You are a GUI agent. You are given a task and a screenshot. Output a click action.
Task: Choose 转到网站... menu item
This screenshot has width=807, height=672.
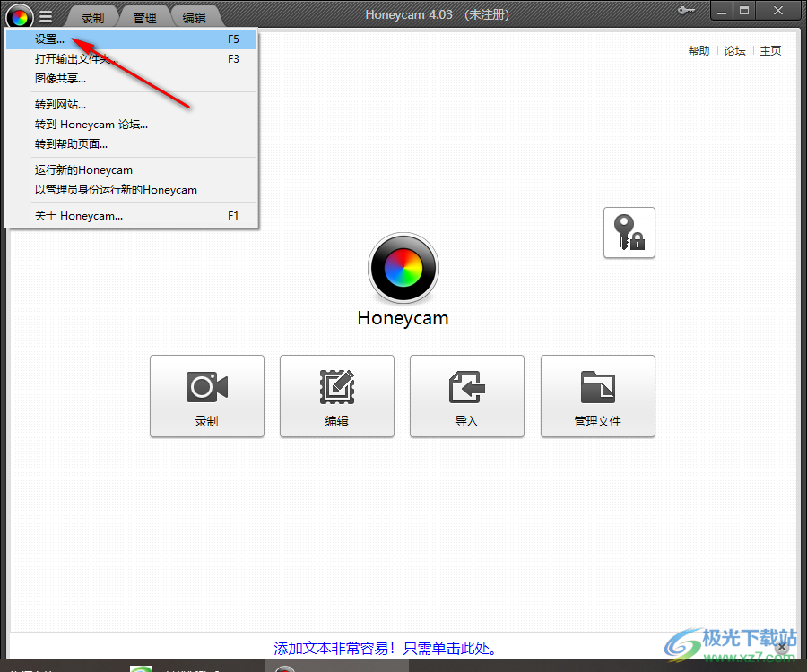(131, 104)
